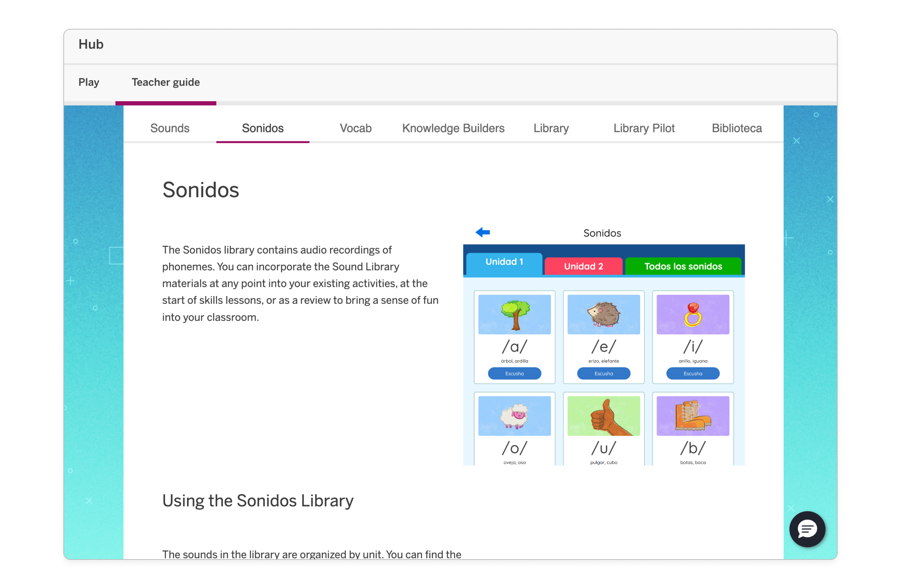Viewport: 901px width, 588px height.
Task: Open the chat support bubble
Action: (x=807, y=529)
